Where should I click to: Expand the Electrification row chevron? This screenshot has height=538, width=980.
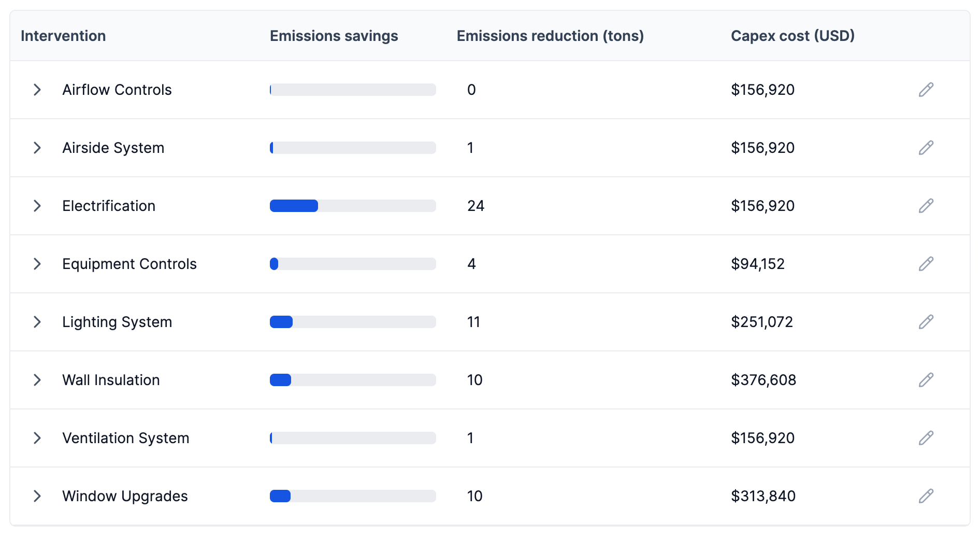[37, 206]
